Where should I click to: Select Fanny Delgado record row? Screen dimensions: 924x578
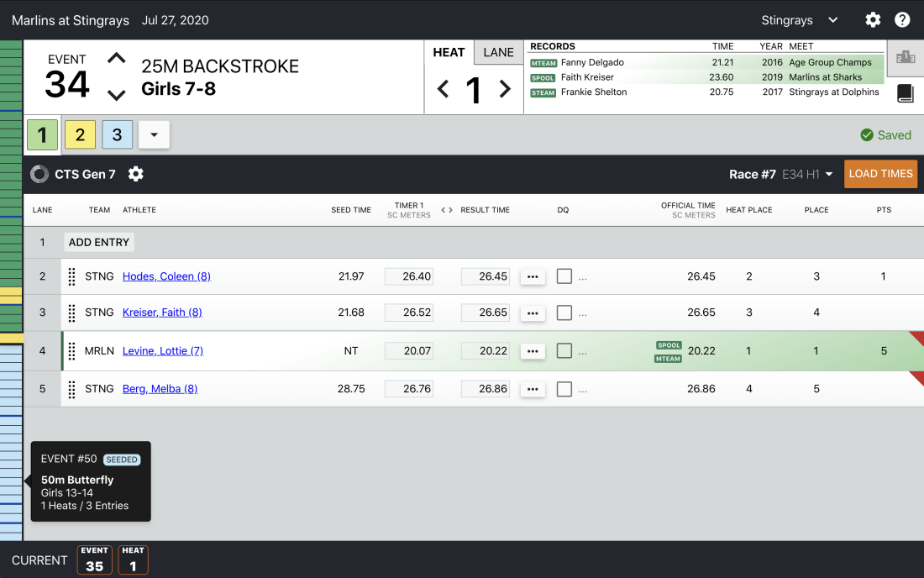coord(706,62)
